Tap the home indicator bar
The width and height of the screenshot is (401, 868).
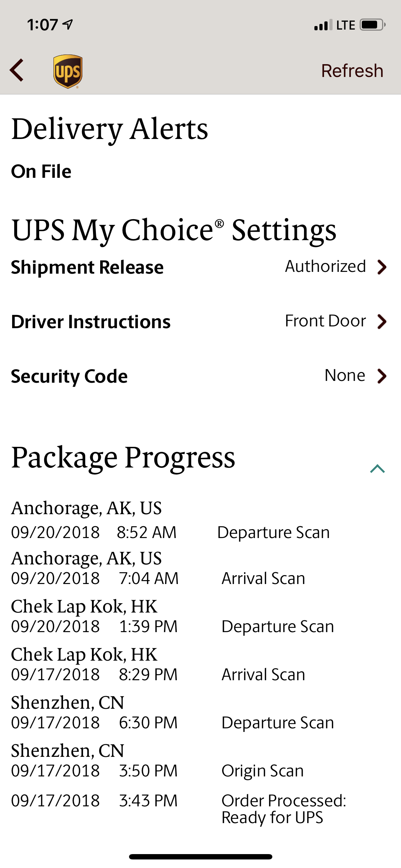pyautogui.click(x=200, y=857)
